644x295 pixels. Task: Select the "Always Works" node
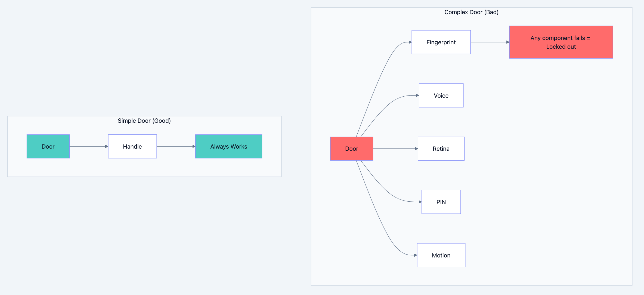228,146
